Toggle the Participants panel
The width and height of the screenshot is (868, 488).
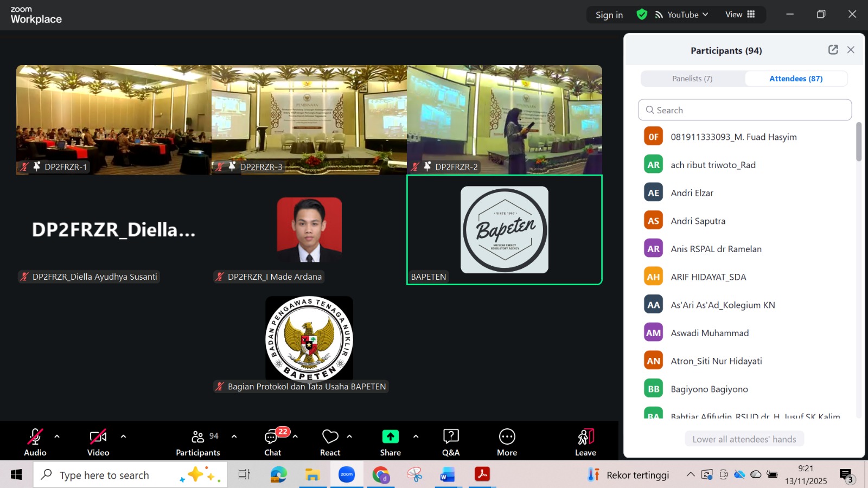coord(197,441)
